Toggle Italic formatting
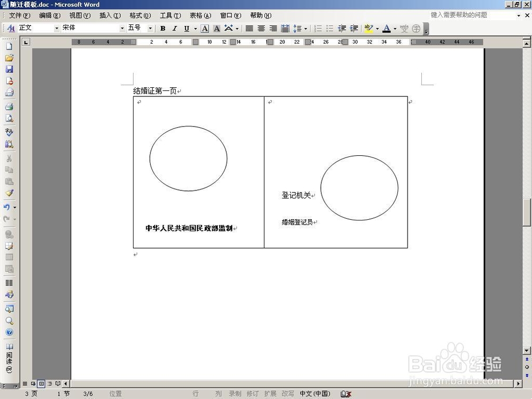This screenshot has width=532, height=399. [x=174, y=29]
